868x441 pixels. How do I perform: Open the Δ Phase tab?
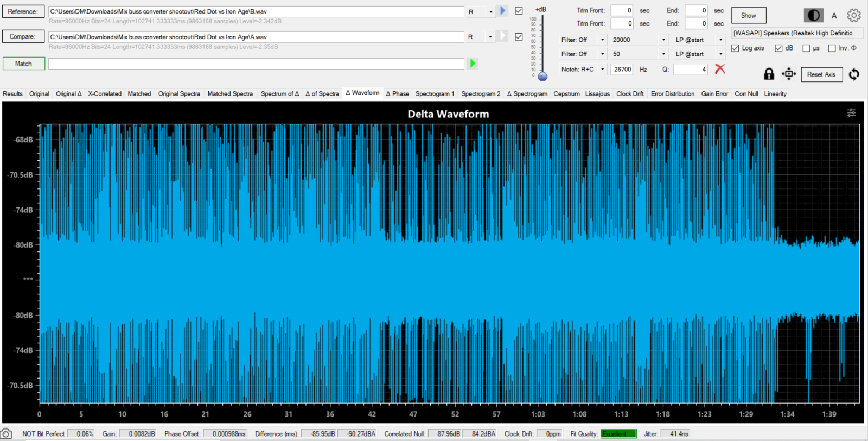(x=398, y=93)
